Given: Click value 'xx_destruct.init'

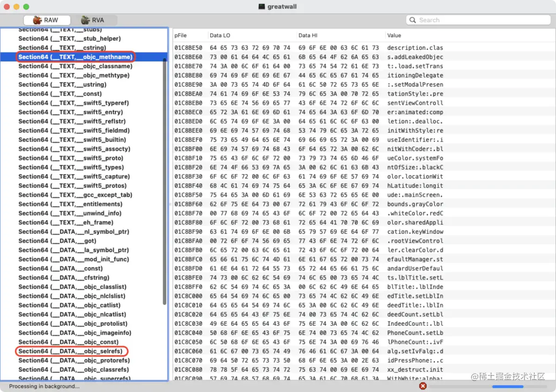Looking at the screenshot, I should click(x=415, y=370).
